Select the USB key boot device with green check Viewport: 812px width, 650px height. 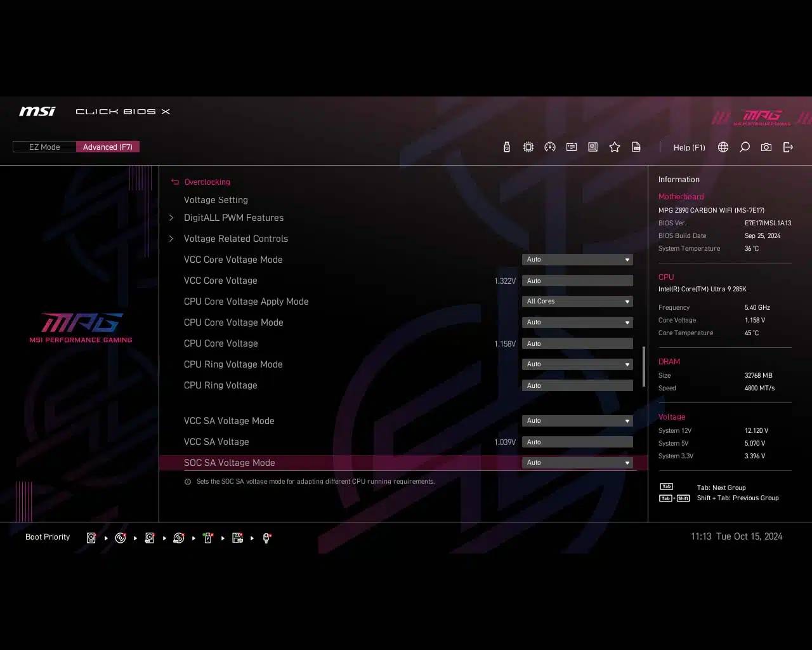(x=208, y=538)
